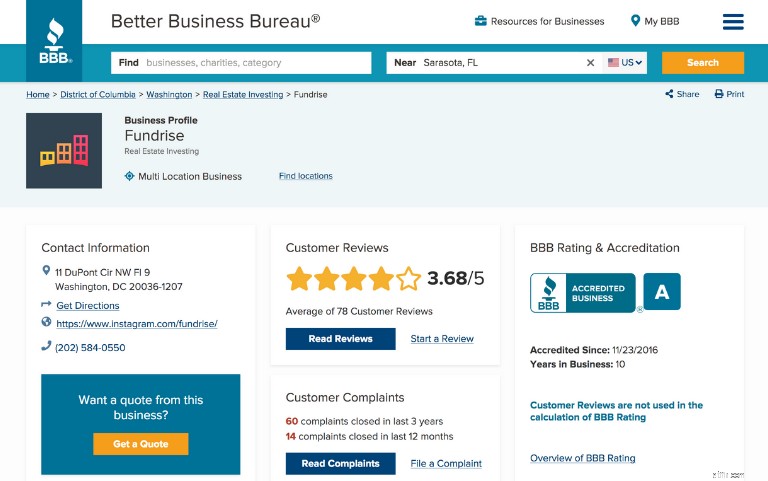Image resolution: width=768 pixels, height=481 pixels.
Task: Click the globe website icon
Action: tap(46, 322)
